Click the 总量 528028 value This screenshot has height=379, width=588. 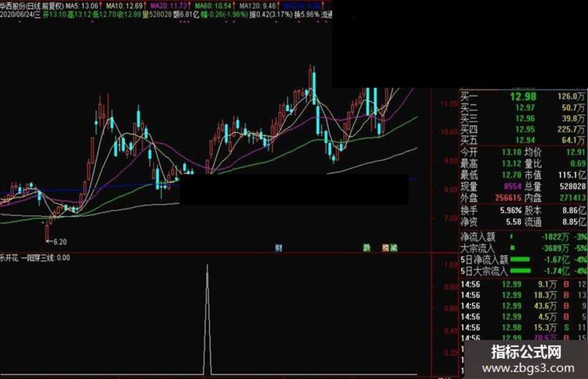572,187
